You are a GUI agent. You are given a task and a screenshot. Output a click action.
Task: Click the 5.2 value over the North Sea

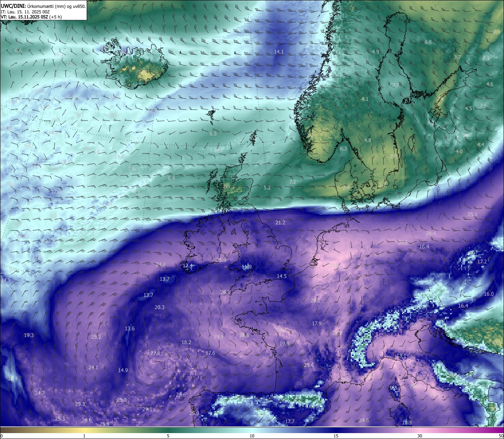[x=267, y=187]
